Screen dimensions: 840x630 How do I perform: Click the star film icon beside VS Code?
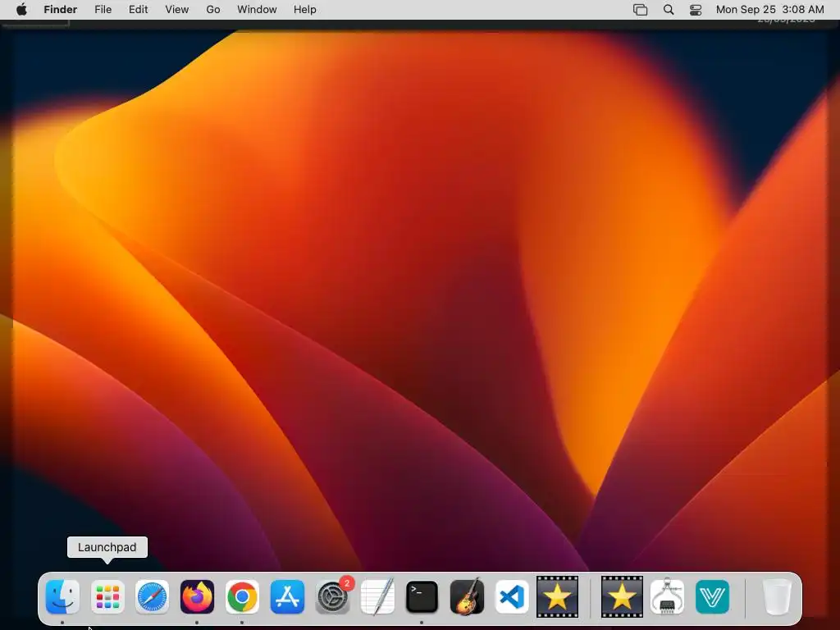[557, 597]
